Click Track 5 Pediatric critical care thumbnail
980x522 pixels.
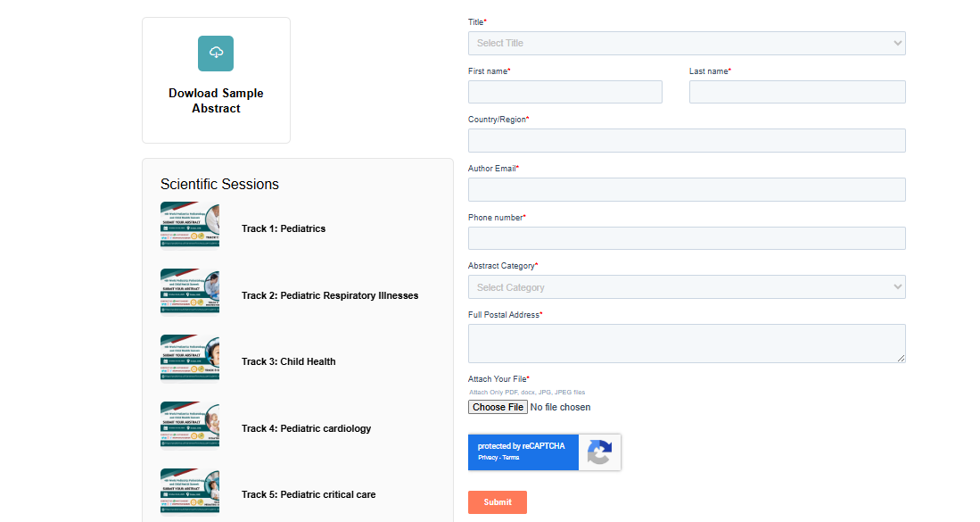[190, 492]
